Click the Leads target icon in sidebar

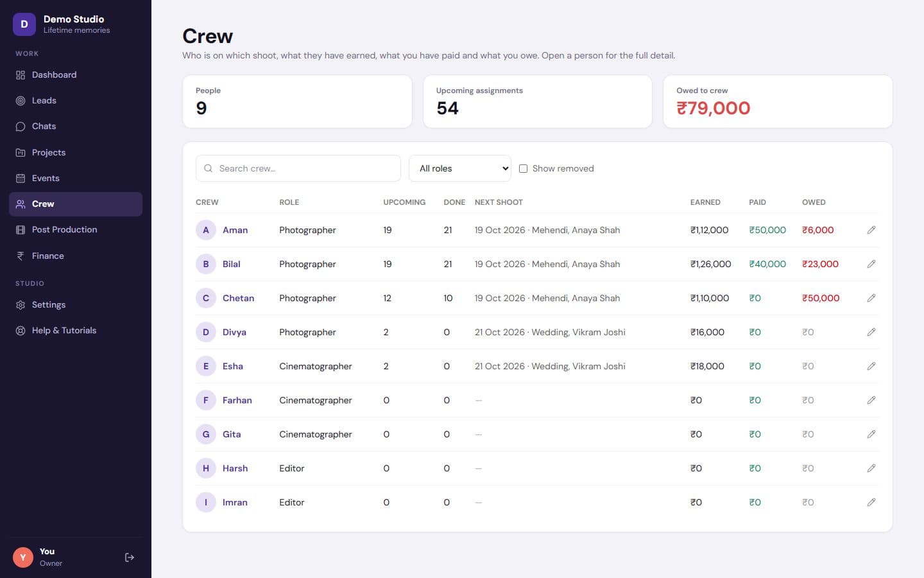pos(21,101)
